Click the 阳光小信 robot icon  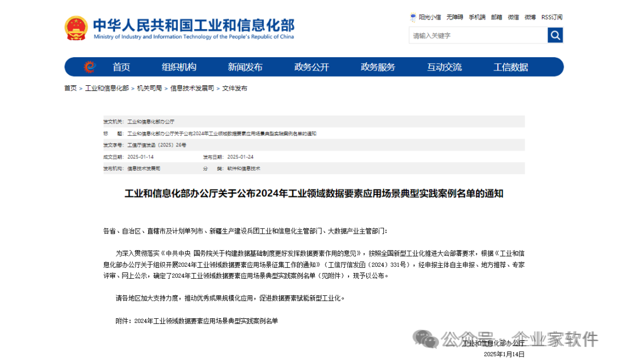coord(413,17)
